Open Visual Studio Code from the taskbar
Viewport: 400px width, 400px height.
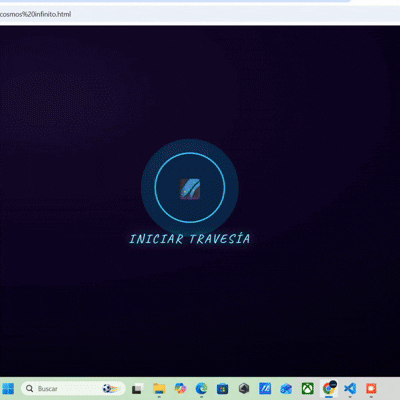tap(350, 389)
